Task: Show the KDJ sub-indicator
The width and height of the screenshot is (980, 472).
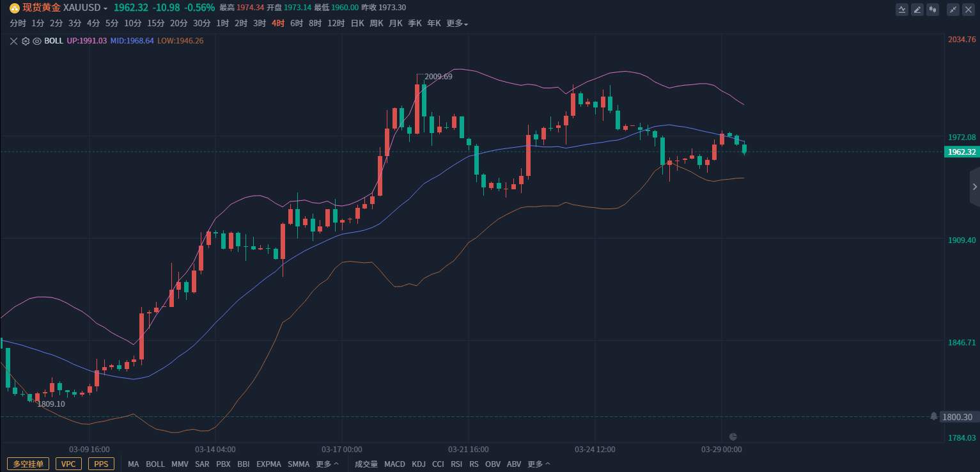Action: [x=419, y=464]
